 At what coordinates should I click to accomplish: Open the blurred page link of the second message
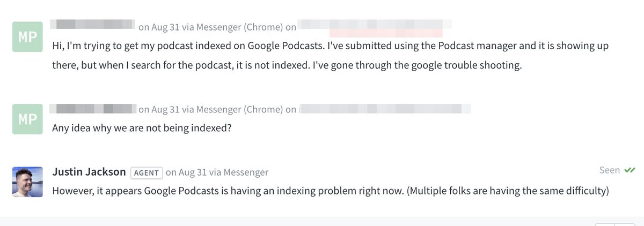[384, 109]
